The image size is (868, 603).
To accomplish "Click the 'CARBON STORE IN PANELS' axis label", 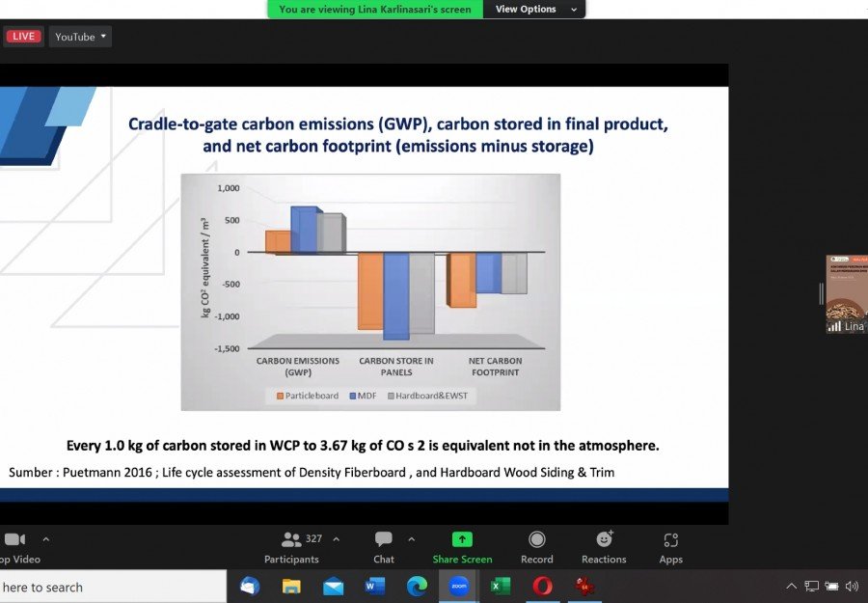I will point(396,367).
